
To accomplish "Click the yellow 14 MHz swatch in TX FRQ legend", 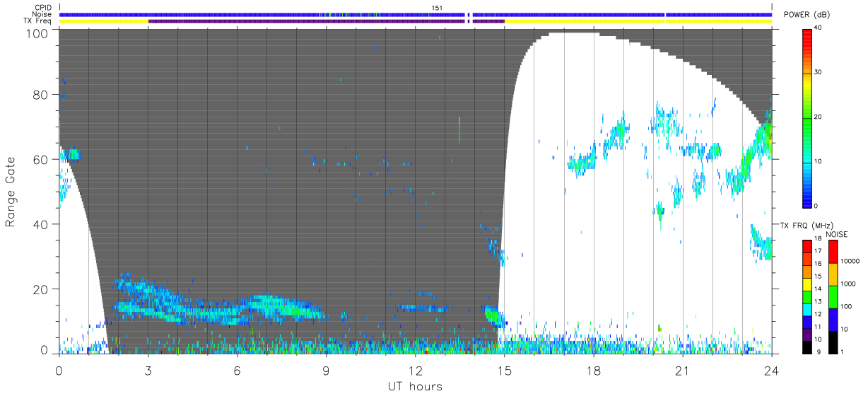I will (807, 283).
